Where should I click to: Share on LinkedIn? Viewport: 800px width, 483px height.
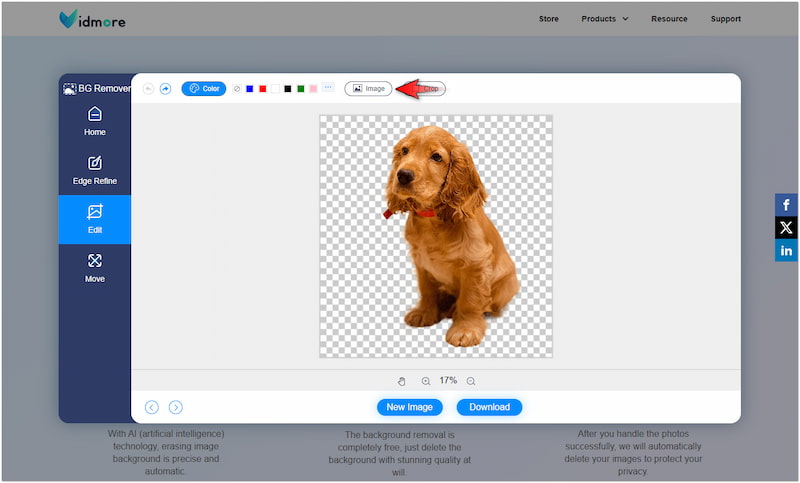tap(787, 251)
